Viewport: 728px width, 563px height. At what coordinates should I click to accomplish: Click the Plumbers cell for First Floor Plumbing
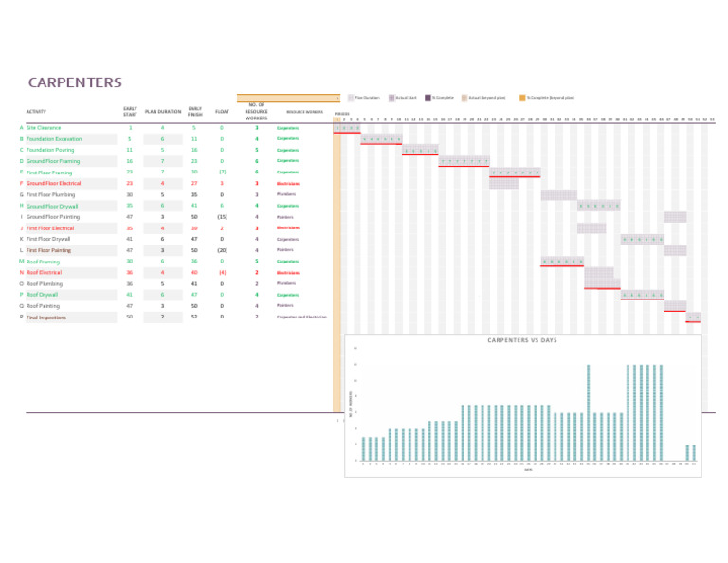click(x=286, y=194)
